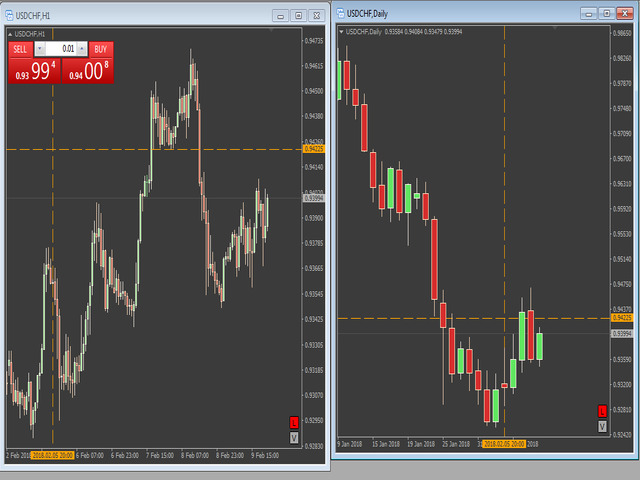The image size is (640, 480).
Task: Click the 0.98650 price scale label in the Daily chart
Action: 622,33
